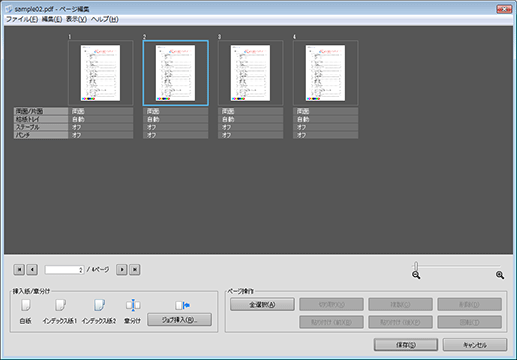Insert an Index paper 2 (インデックス紙2) sheet

click(x=99, y=305)
